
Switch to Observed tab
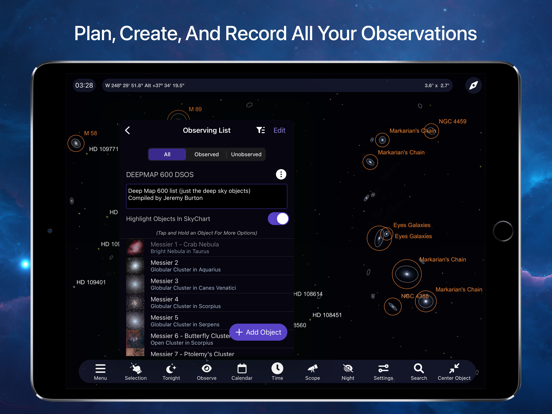[206, 154]
